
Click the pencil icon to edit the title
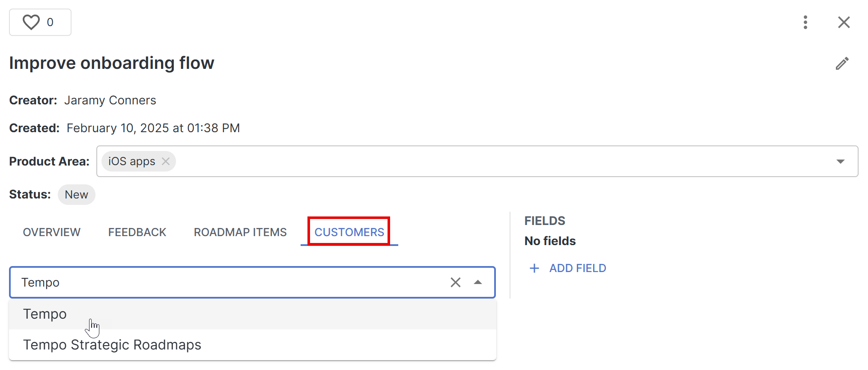[842, 63]
